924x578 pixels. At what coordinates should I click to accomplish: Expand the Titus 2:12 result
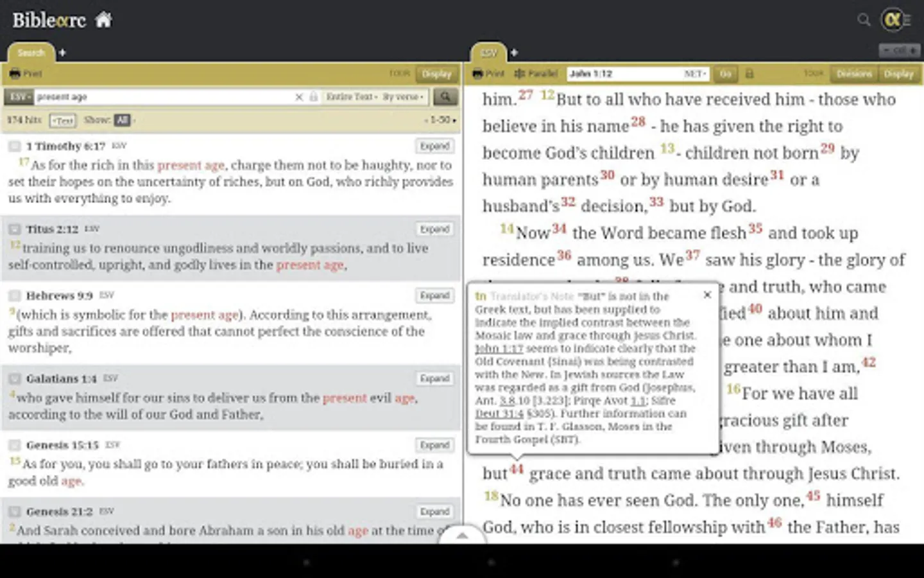[434, 229]
